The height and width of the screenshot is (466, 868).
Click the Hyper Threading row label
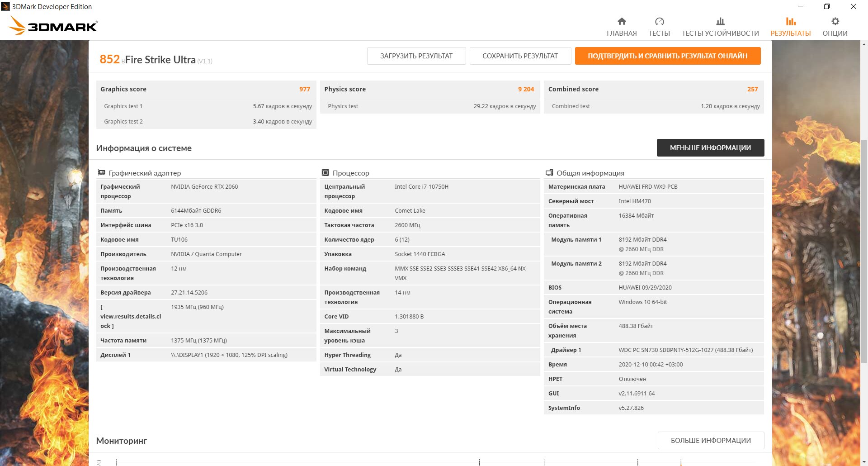point(347,355)
